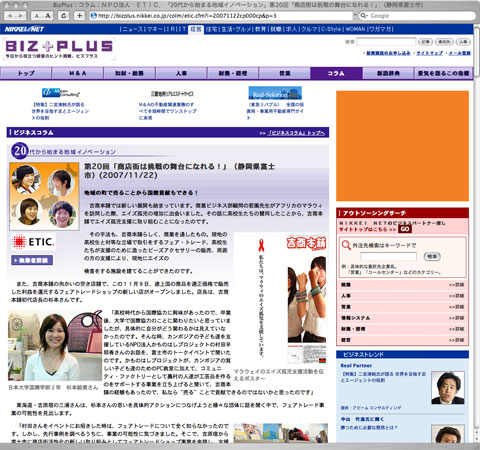The height and width of the screenshot is (450, 480).
Task: Switch to the 新語辞典 tab
Action: click(388, 73)
